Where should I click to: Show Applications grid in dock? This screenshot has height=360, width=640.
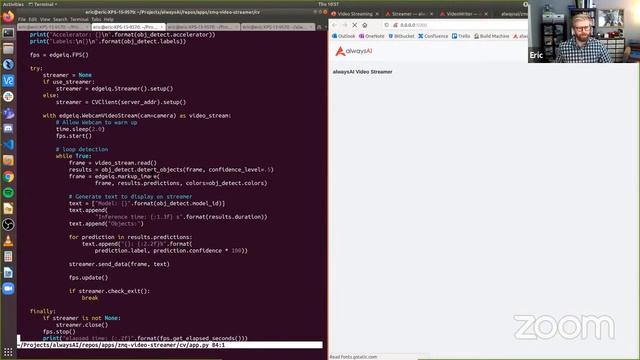[8, 352]
